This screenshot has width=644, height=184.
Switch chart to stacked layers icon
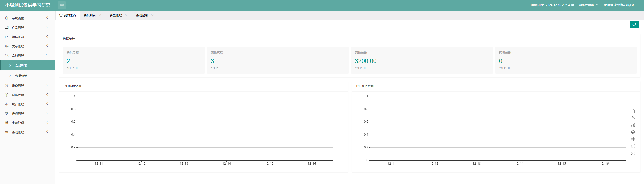tap(633, 132)
